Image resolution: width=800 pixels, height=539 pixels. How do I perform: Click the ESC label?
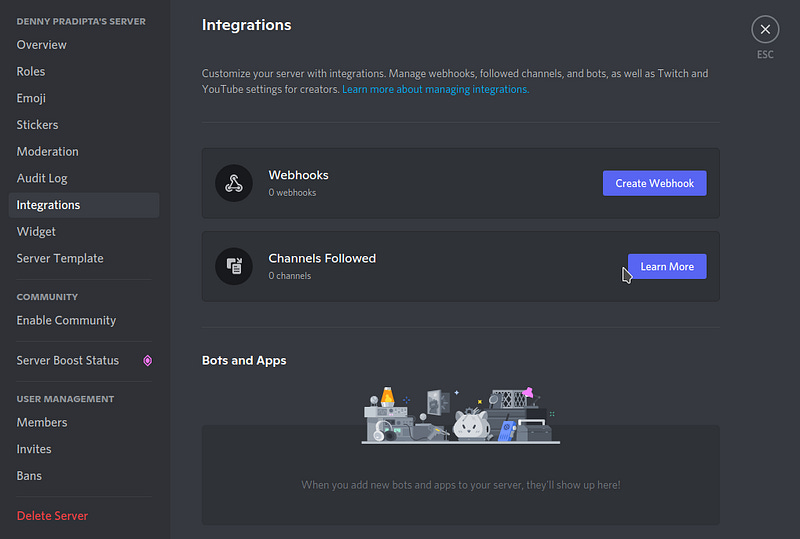[x=765, y=55]
